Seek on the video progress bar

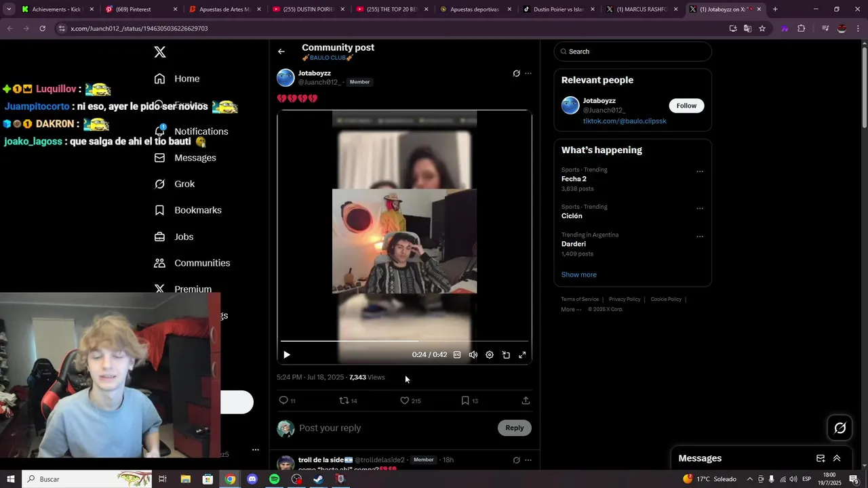404,341
